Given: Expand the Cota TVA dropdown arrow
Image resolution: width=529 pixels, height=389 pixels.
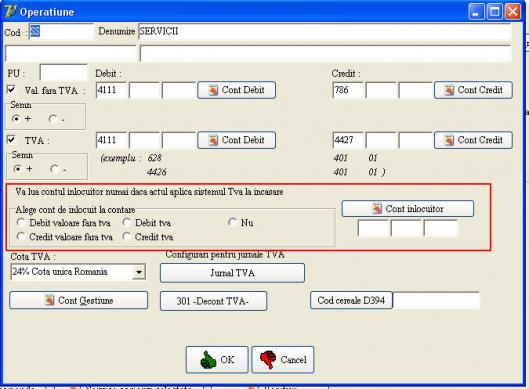Looking at the screenshot, I should pyautogui.click(x=139, y=272).
